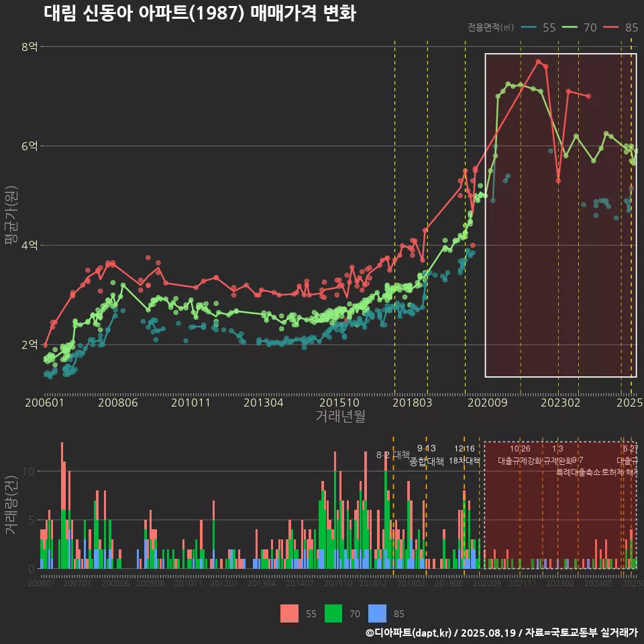Image resolution: width=644 pixels, height=644 pixels.
Task: Click the first red 85 data point at 200601
Action: (x=45, y=345)
